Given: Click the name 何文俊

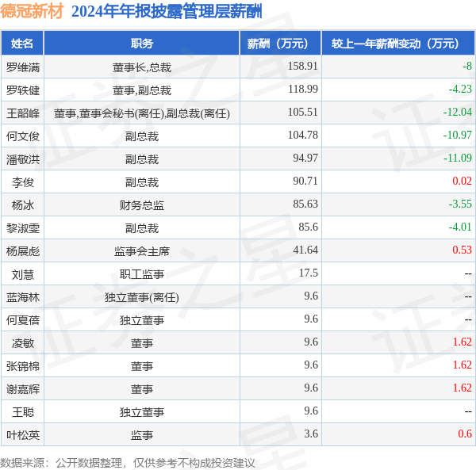Looking at the screenshot, I should point(23,136).
